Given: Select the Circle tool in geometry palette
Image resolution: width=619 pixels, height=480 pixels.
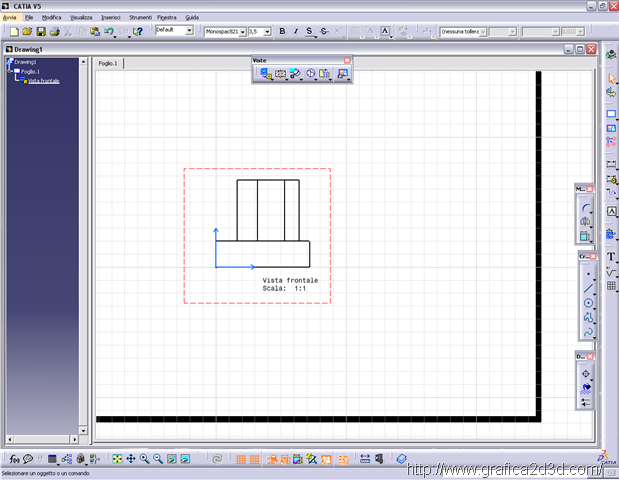Looking at the screenshot, I should [x=588, y=303].
